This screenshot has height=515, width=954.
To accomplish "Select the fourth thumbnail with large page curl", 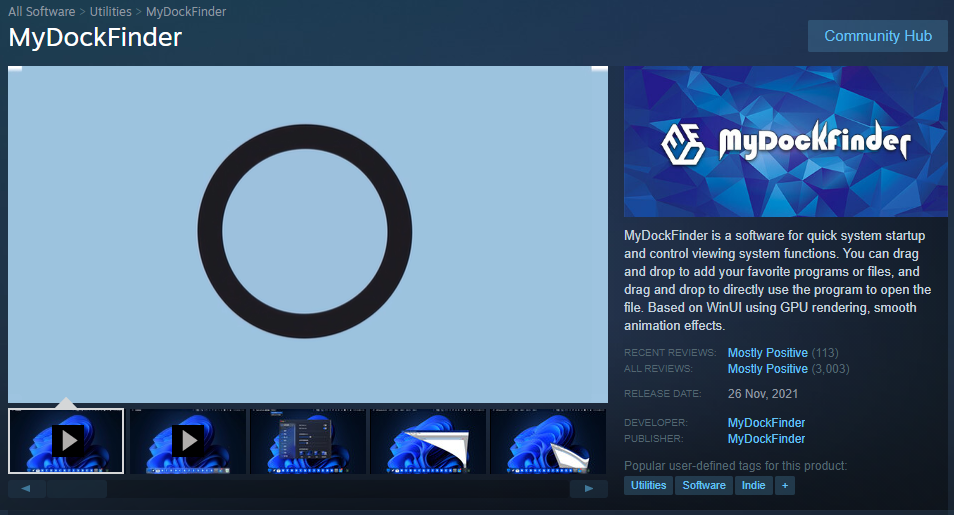I will (428, 441).
